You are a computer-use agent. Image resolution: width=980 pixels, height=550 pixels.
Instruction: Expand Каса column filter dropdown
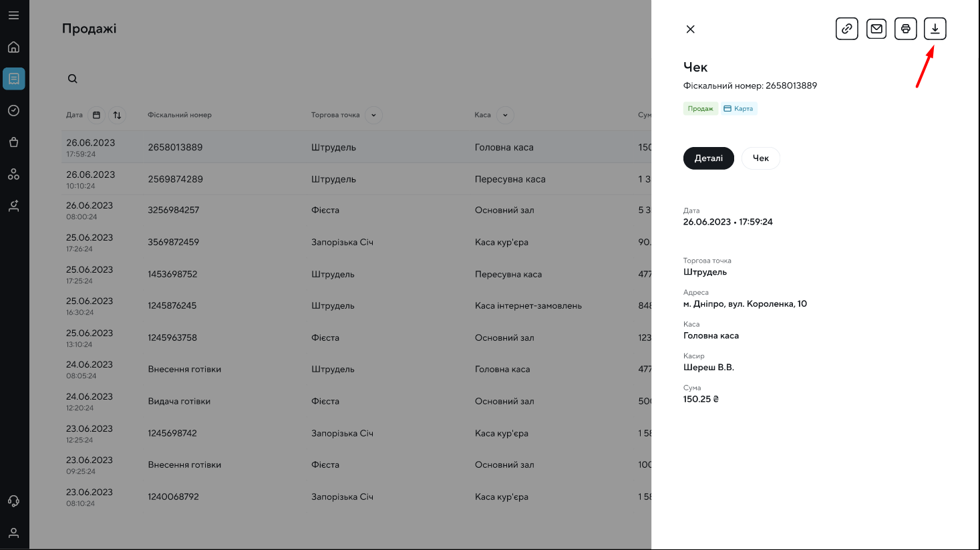[x=505, y=115]
